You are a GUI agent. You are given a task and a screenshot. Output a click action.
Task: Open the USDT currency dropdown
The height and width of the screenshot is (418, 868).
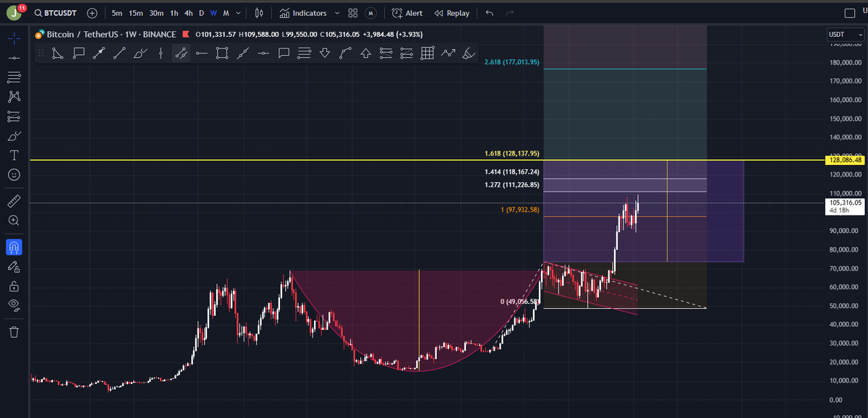pos(846,34)
